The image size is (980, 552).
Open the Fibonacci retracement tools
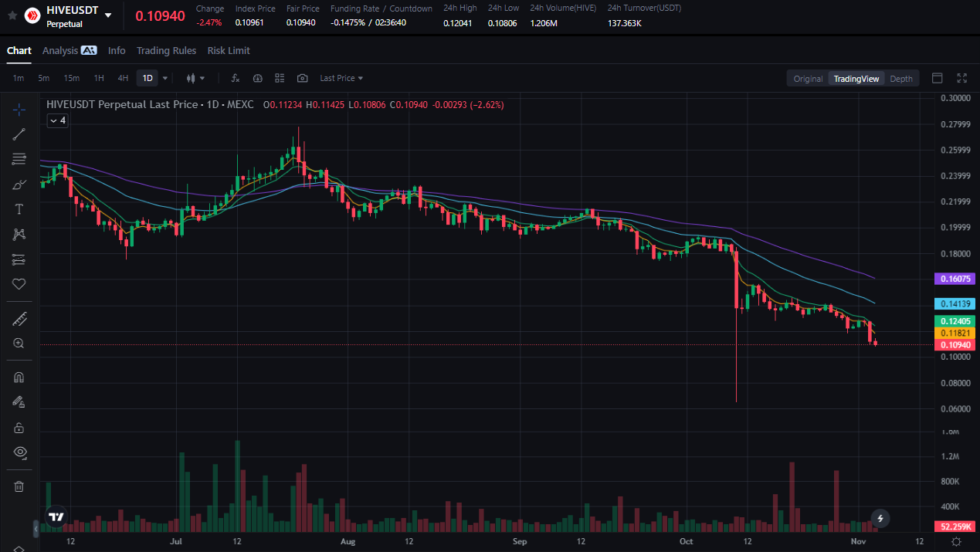coord(19,159)
